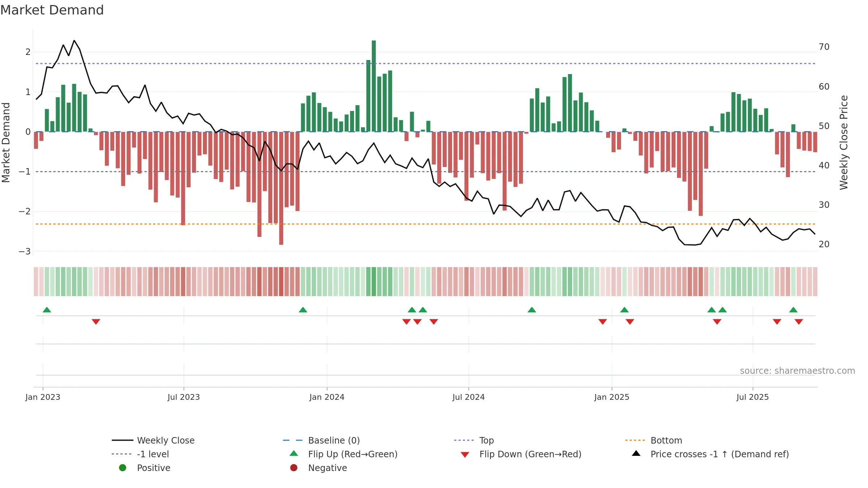Click the Weekly Close Price axis title
Image resolution: width=868 pixels, height=488 pixels.
click(844, 142)
